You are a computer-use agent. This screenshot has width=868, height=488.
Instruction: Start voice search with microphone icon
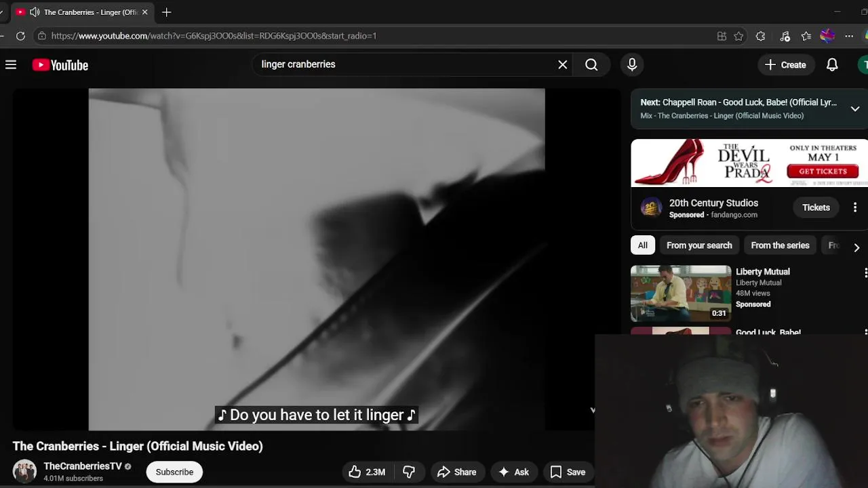coord(632,64)
